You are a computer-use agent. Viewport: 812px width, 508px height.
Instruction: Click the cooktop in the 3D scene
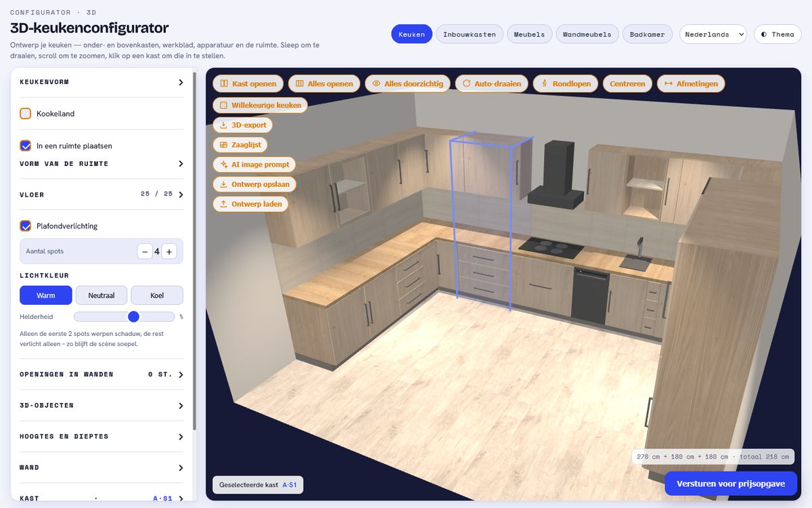tap(551, 247)
